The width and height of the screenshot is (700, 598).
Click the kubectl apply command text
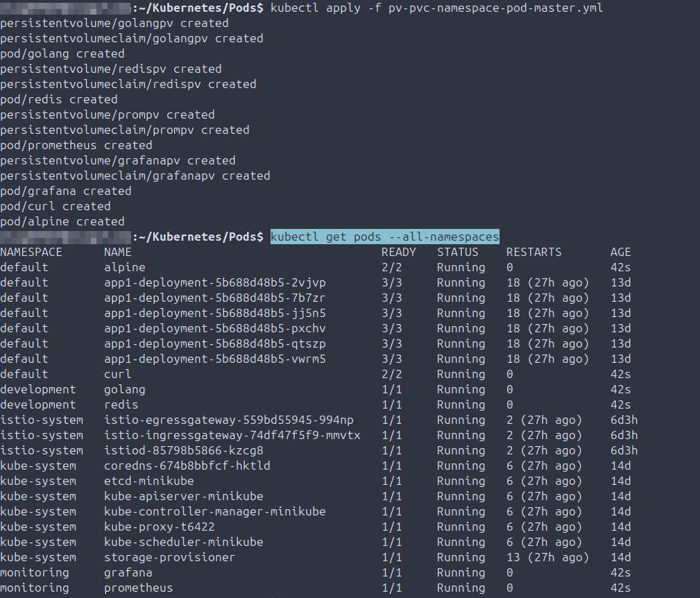coord(436,8)
